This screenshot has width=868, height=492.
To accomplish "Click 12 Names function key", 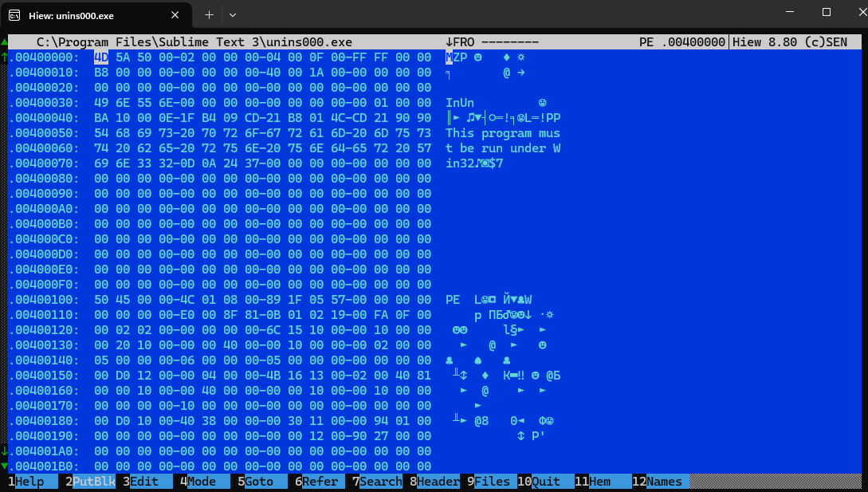I will point(661,482).
